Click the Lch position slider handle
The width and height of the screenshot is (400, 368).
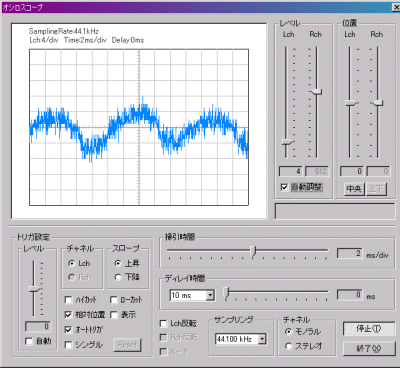351,103
